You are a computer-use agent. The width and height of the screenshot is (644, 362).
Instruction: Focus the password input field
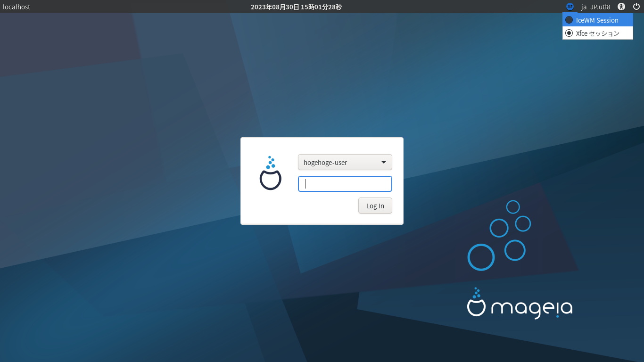tap(345, 184)
